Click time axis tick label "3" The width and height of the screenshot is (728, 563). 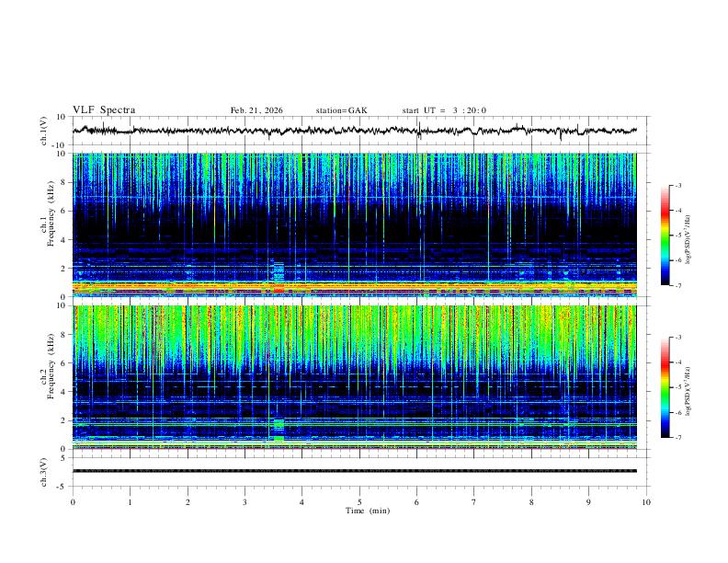(245, 502)
